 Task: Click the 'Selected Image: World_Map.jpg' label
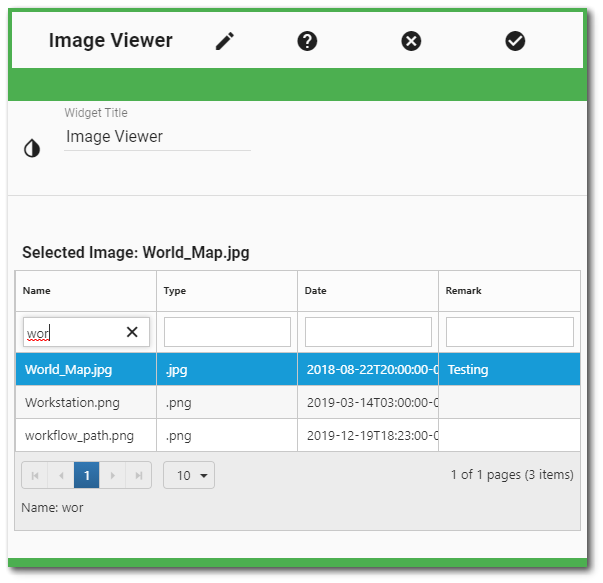(x=136, y=253)
